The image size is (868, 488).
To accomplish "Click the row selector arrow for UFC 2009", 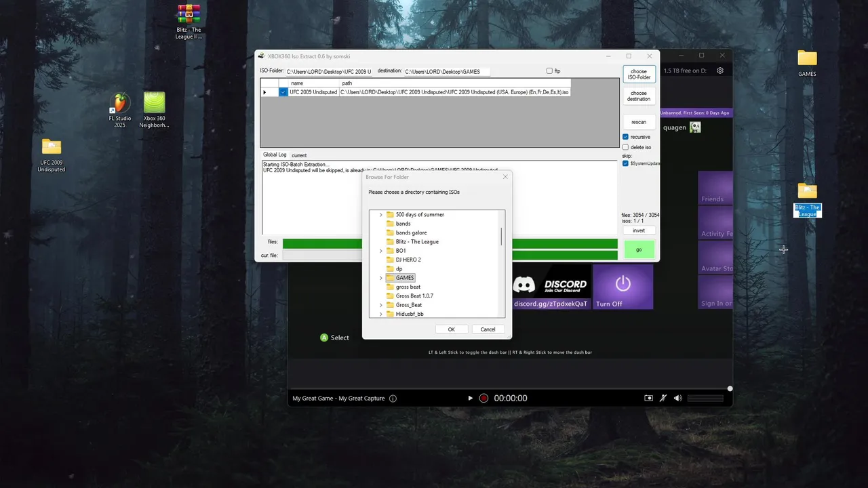I will [265, 92].
